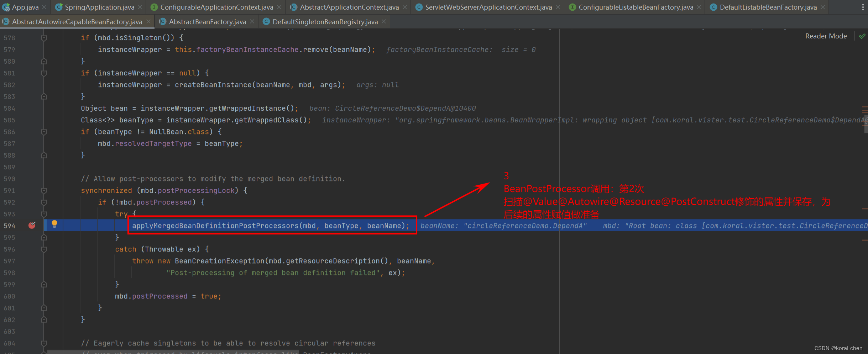Click line number 590 in the gutter
868x354 pixels.
[x=10, y=179]
